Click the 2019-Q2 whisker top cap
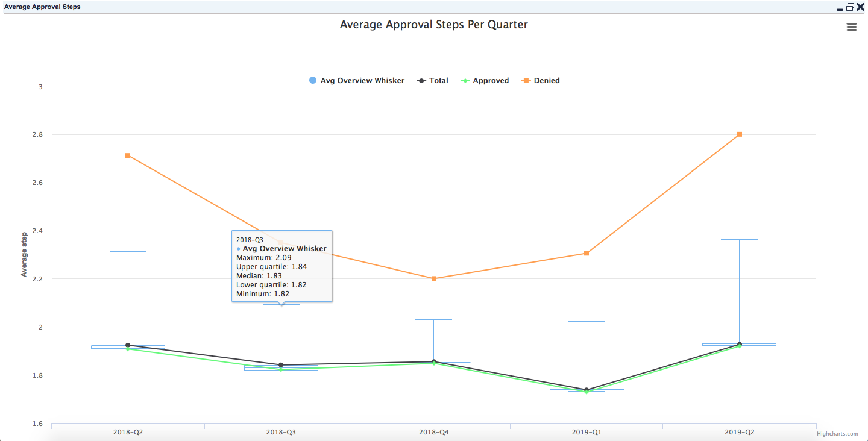The width and height of the screenshot is (868, 441). (x=739, y=240)
